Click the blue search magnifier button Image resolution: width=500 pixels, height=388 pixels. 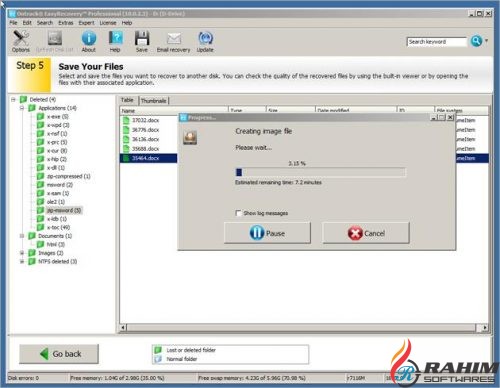pos(476,41)
